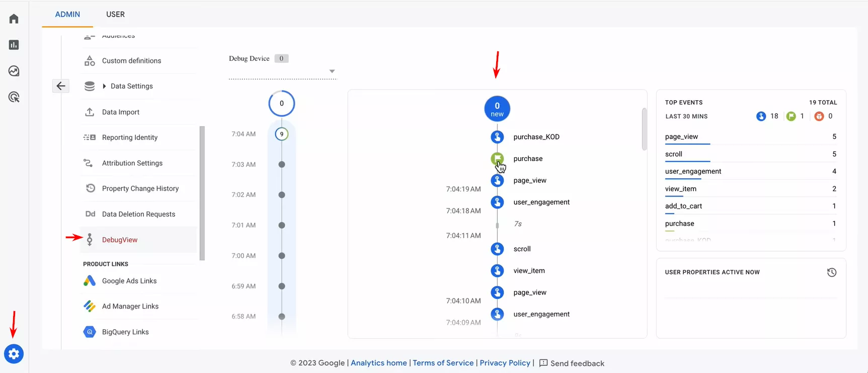Open Reporting Identity menu item
The width and height of the screenshot is (868, 373).
point(130,137)
